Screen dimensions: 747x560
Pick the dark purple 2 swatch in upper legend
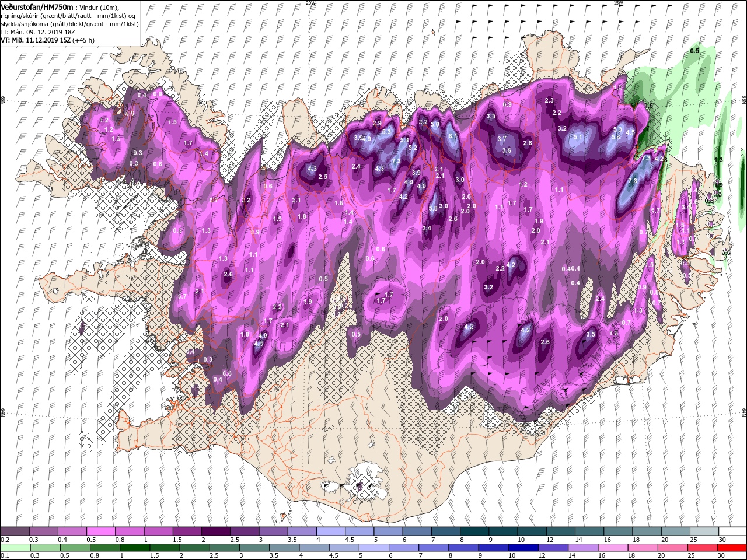coord(215,531)
